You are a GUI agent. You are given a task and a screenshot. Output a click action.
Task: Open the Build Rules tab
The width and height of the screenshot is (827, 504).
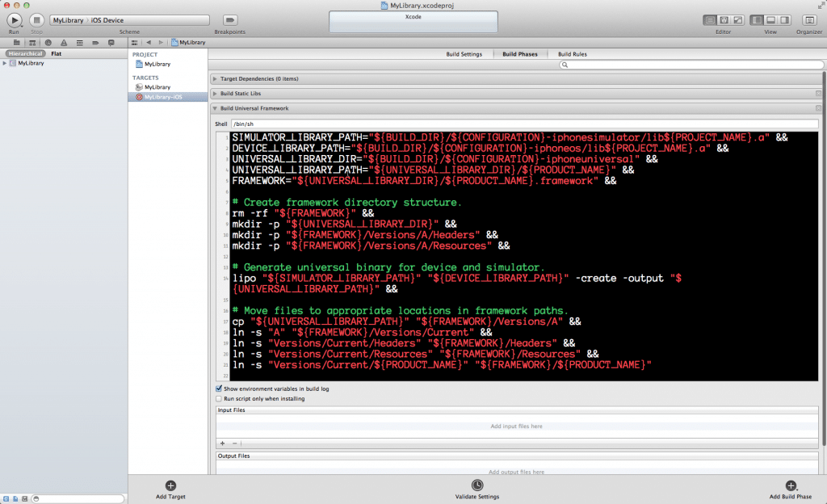click(573, 54)
